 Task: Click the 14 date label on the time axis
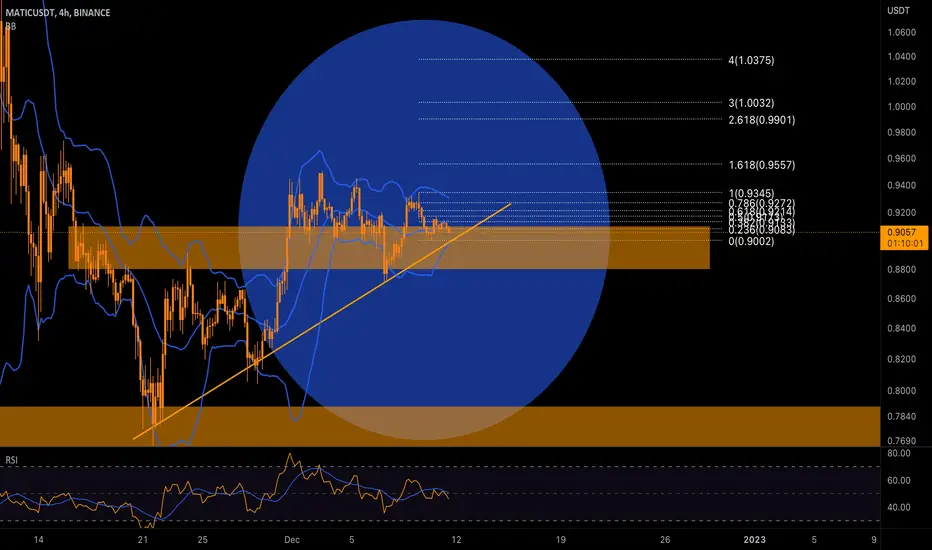pos(39,540)
